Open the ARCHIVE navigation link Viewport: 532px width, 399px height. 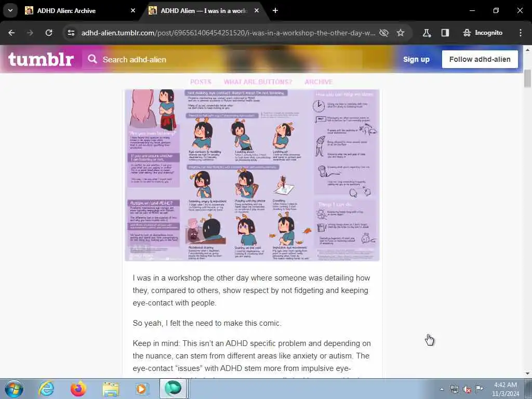[318, 82]
